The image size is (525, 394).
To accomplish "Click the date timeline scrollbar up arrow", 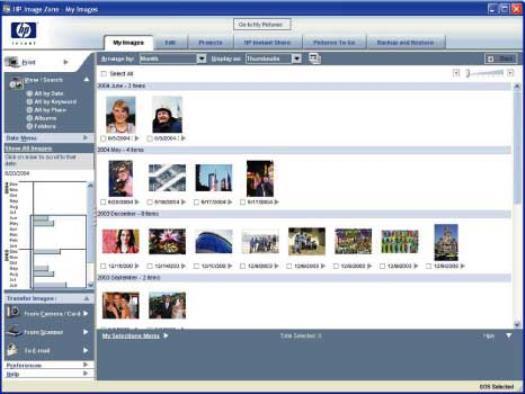I will (90, 185).
